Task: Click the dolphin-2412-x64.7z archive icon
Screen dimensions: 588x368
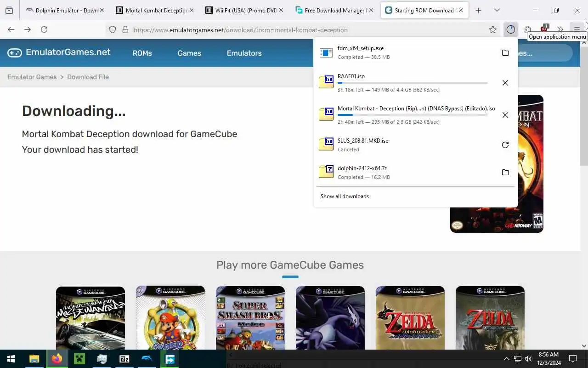Action: click(x=326, y=172)
